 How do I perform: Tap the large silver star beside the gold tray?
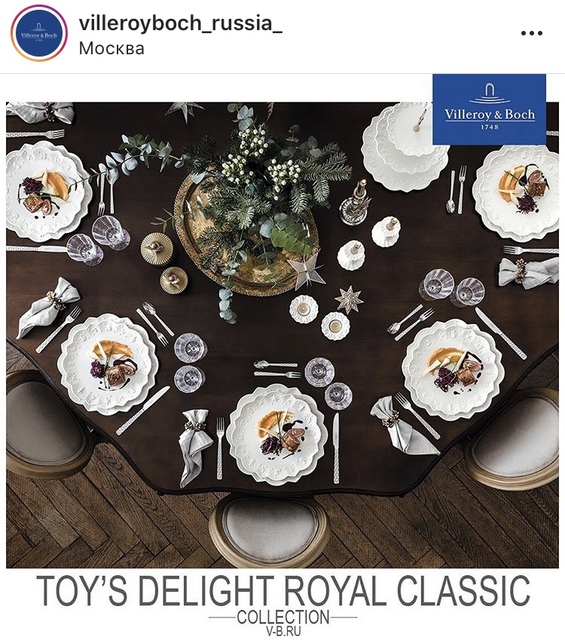coord(306,270)
